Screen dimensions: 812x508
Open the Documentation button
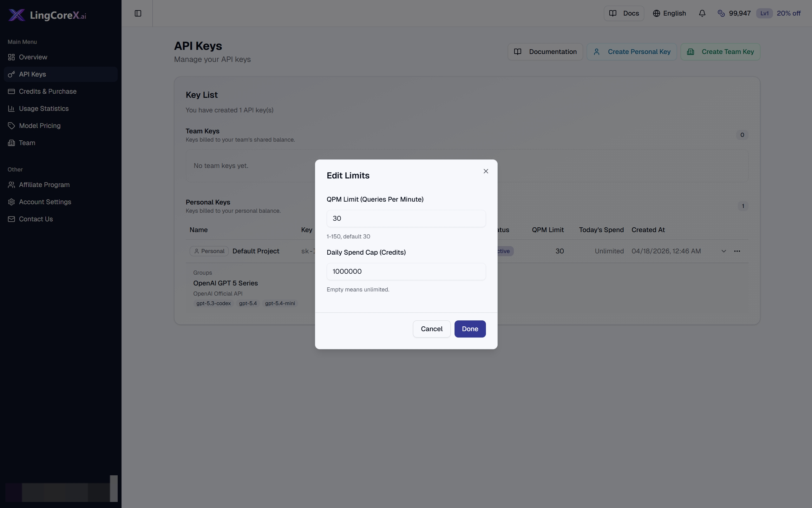[x=545, y=52]
